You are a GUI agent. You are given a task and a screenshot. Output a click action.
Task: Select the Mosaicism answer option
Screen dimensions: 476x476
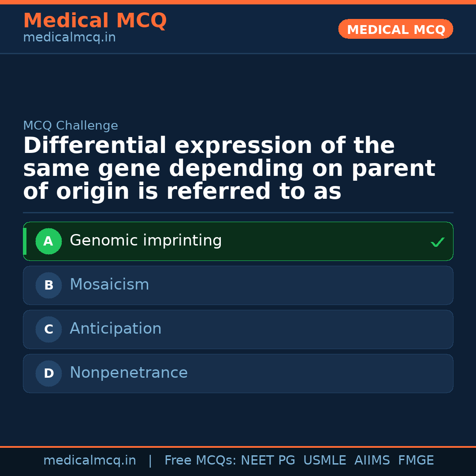[x=109, y=285]
